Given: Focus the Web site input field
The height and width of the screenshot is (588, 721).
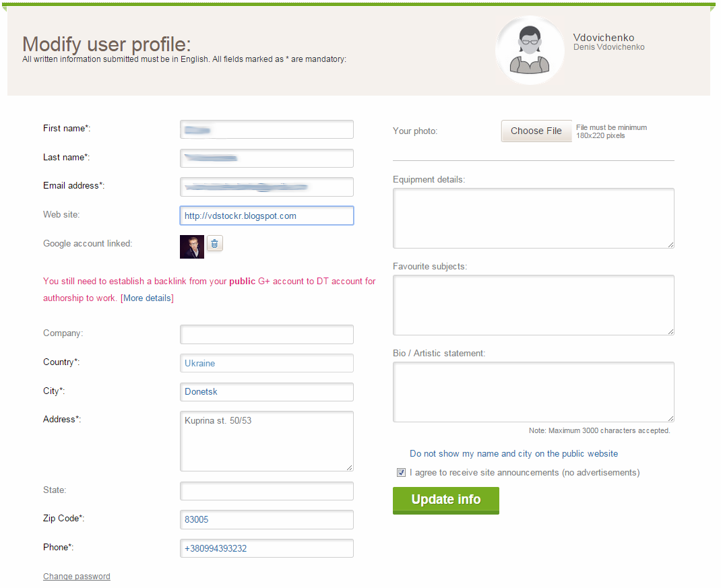Looking at the screenshot, I should pos(267,216).
